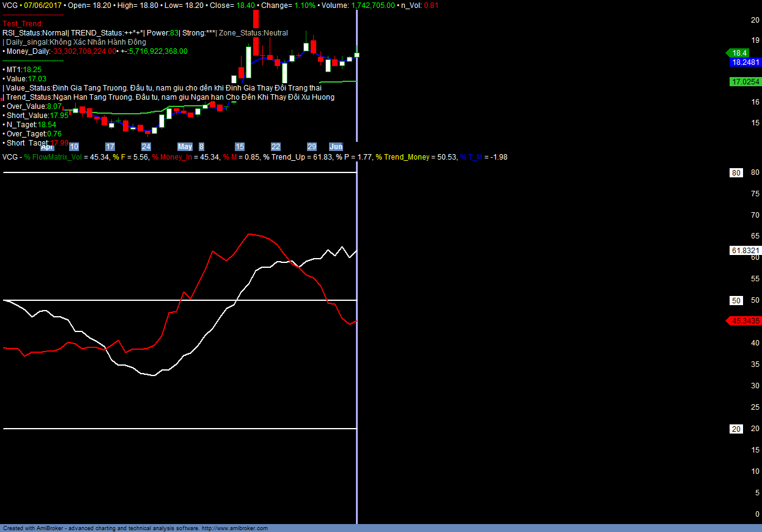Viewport: 762px width, 532px height.
Task: Select the 'May' date marker on time axis
Action: pos(185,147)
